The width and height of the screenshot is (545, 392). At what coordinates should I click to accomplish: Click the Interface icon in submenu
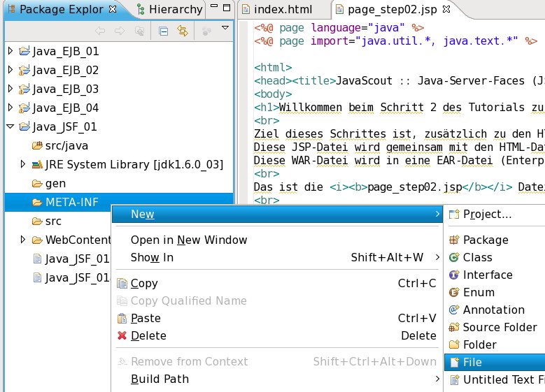pyautogui.click(x=454, y=275)
